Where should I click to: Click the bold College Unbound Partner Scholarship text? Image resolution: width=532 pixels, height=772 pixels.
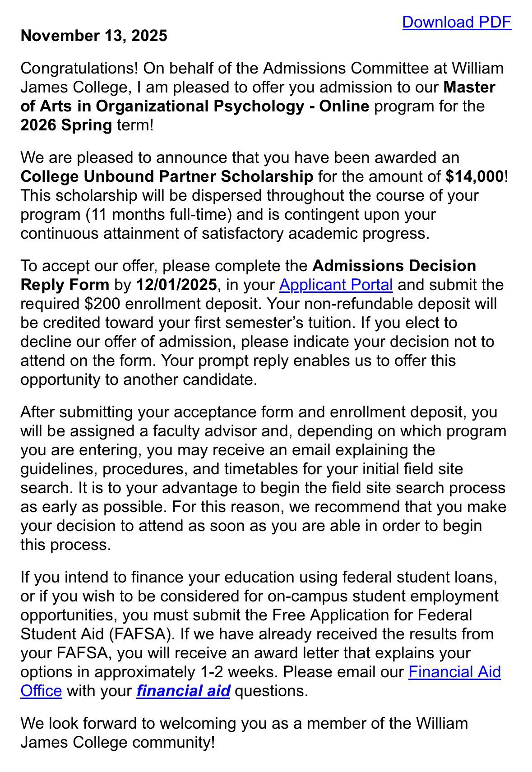(167, 176)
